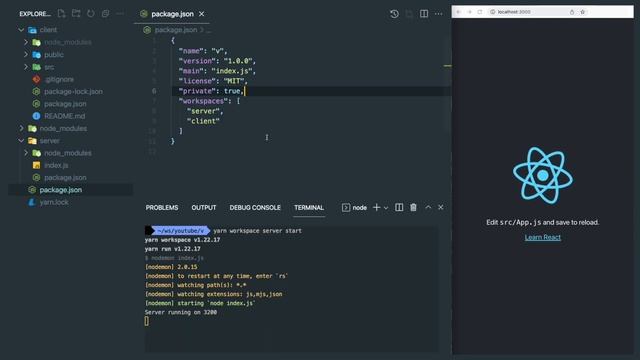Image resolution: width=640 pixels, height=360 pixels.
Task: Open the timeline history icon in editor toolbar
Action: point(394,14)
